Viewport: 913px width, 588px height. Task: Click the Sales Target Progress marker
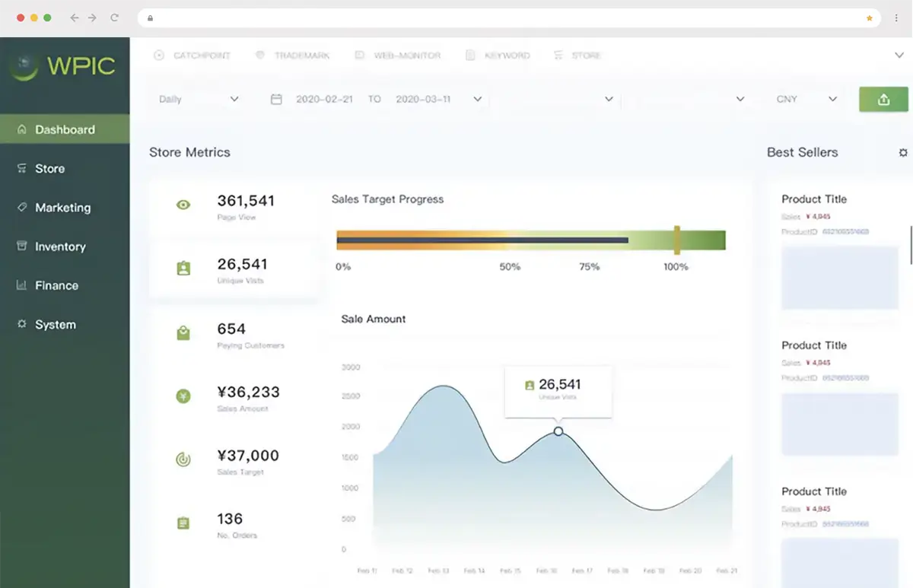coord(676,240)
